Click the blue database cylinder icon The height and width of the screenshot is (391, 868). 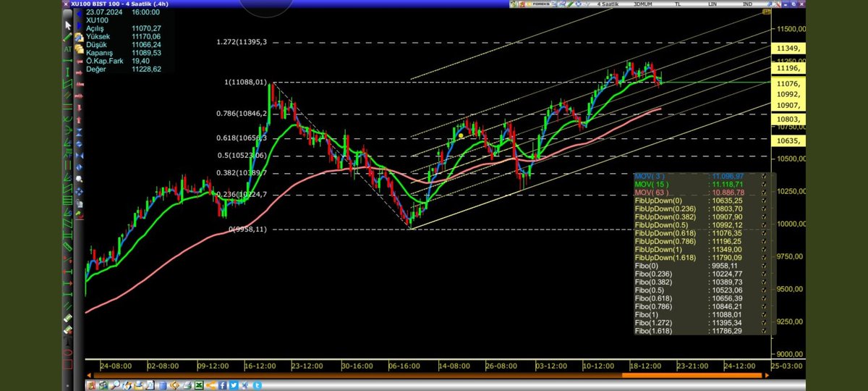[163, 385]
